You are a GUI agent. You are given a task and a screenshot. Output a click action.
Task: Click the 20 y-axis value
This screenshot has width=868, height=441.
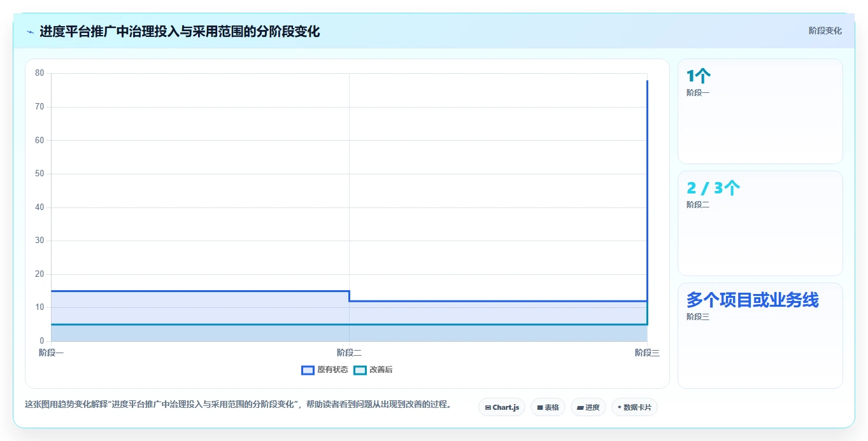(39, 274)
